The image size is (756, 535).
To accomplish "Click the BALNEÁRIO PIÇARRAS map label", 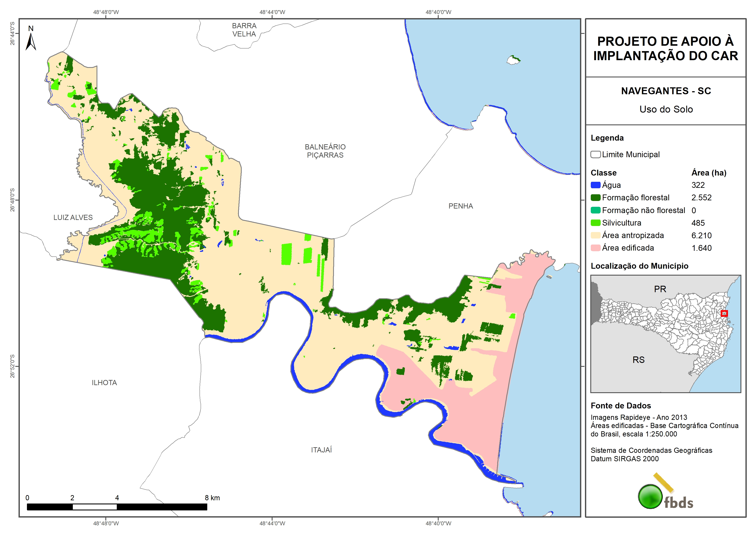I will pyautogui.click(x=325, y=151).
